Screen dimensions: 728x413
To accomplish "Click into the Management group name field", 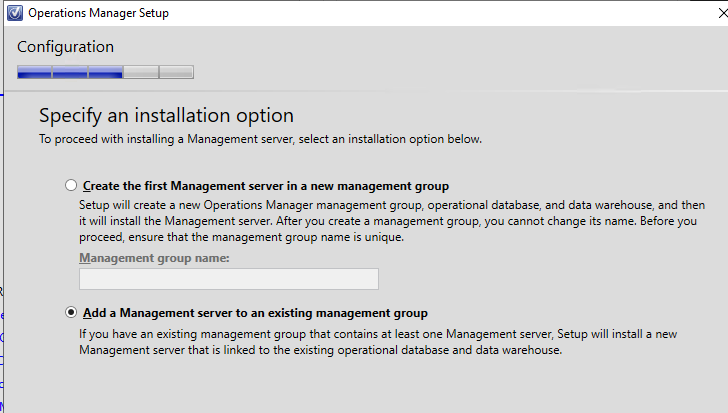I will point(229,279).
